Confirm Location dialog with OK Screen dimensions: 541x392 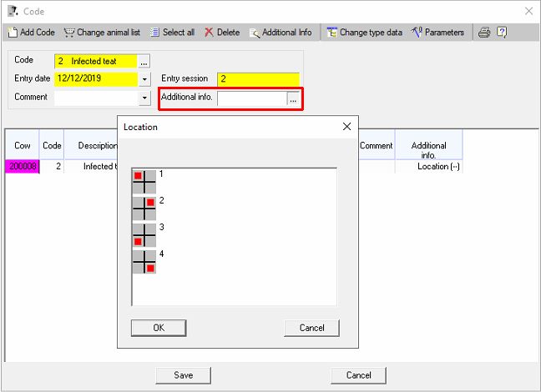(x=159, y=328)
